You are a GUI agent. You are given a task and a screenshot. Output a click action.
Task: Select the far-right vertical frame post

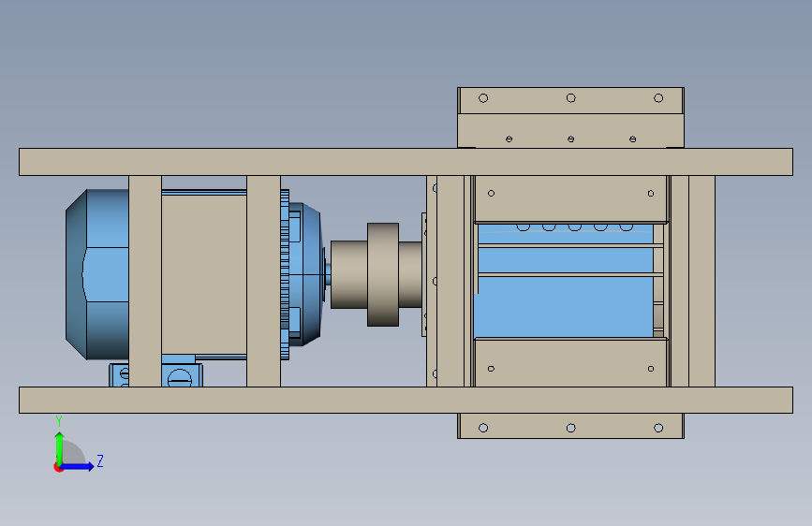[701, 281]
